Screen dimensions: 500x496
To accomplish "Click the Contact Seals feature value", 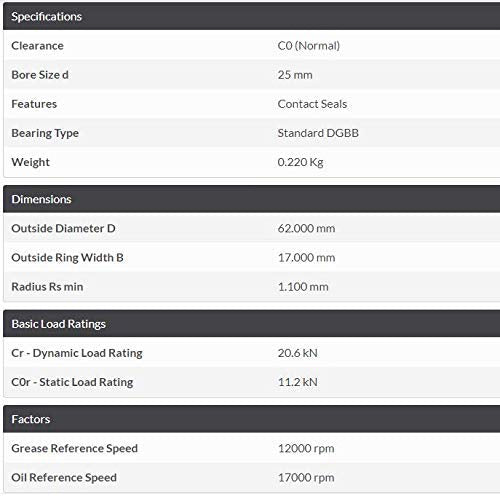I will click(x=312, y=104).
